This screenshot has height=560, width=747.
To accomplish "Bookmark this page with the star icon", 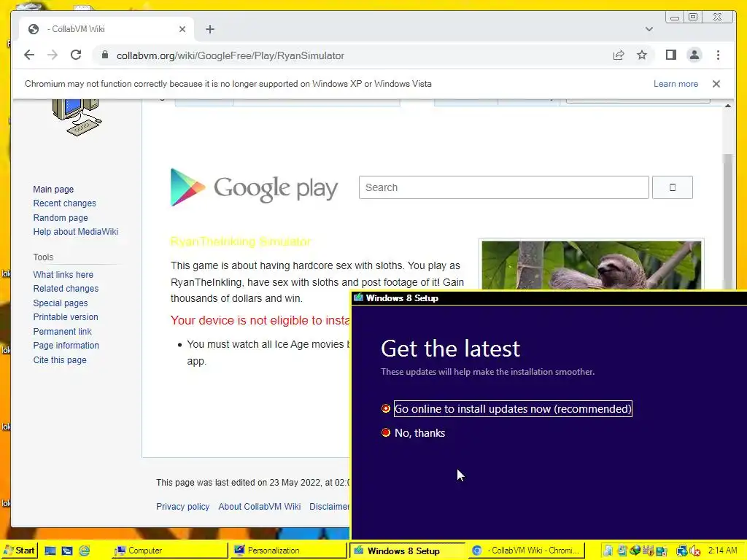I will (x=642, y=55).
